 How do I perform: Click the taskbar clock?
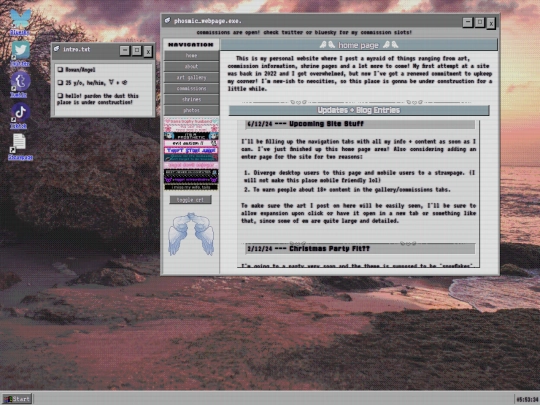[x=527, y=399]
